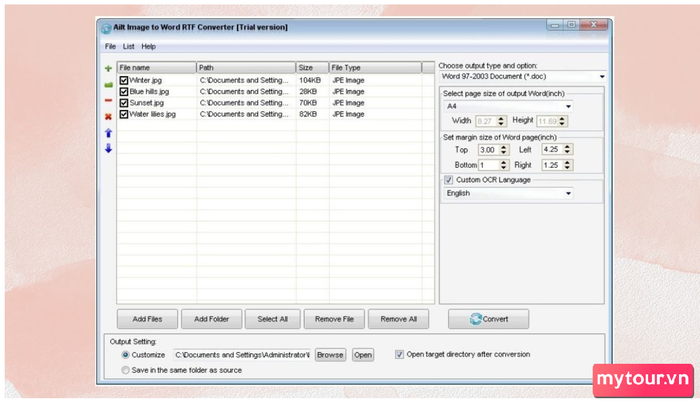Click the green plus add files icon
Viewport: 700px width, 405px height.
[108, 68]
